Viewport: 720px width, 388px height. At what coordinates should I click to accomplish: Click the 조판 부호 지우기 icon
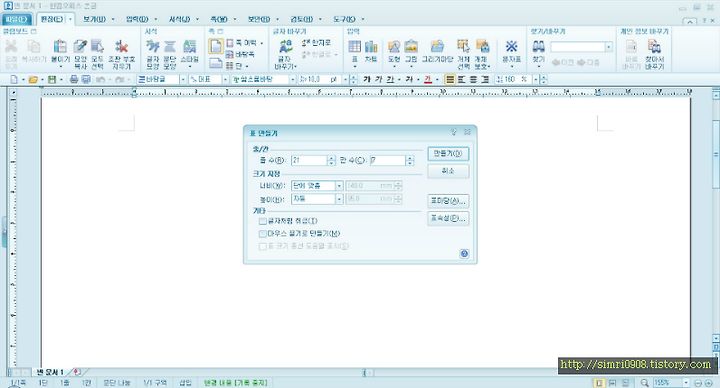pos(122,46)
